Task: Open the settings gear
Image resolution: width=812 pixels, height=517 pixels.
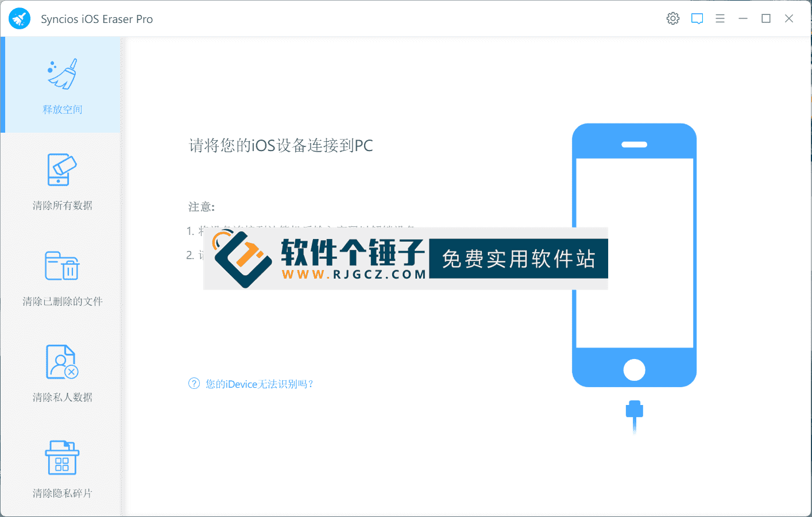Action: click(672, 18)
